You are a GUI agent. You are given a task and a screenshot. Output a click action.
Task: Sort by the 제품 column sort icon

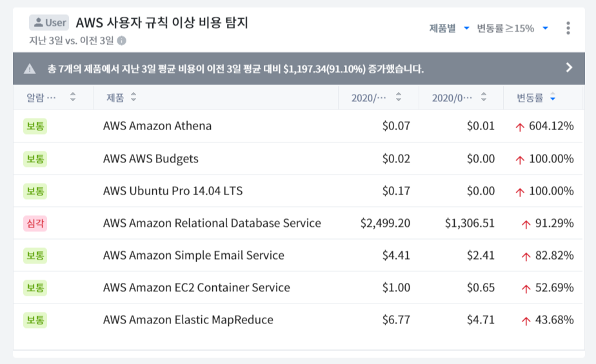134,97
